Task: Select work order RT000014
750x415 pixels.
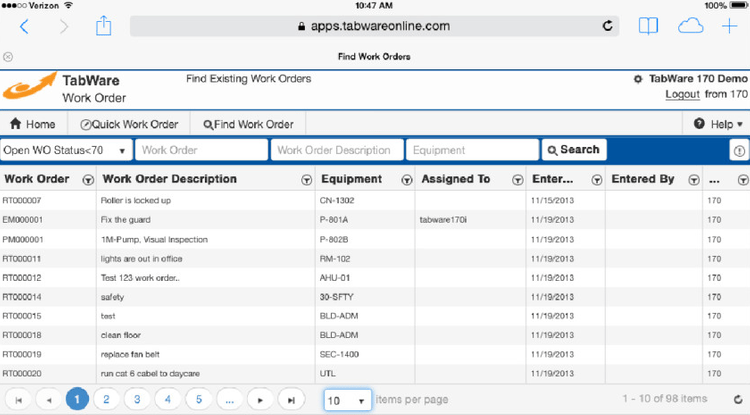Action: click(22, 297)
